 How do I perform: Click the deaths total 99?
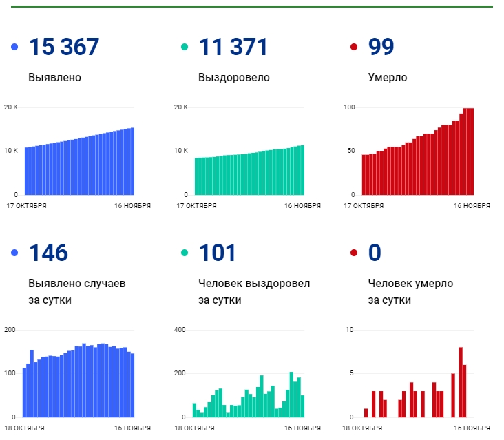point(381,47)
